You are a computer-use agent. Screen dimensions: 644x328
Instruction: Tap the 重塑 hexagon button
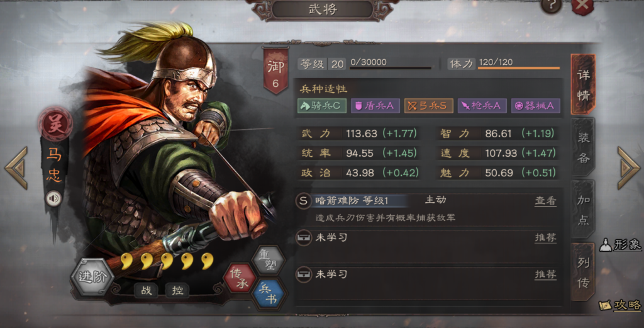(x=269, y=260)
